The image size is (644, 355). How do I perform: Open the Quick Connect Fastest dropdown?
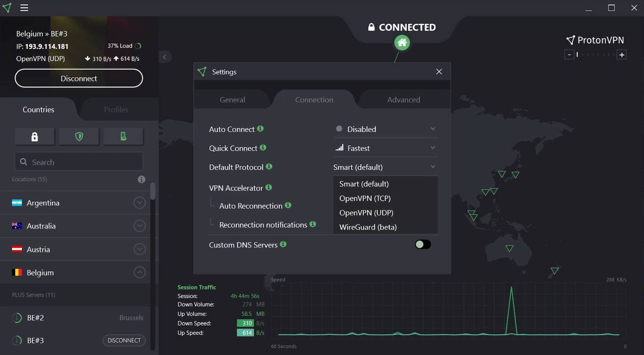point(385,148)
